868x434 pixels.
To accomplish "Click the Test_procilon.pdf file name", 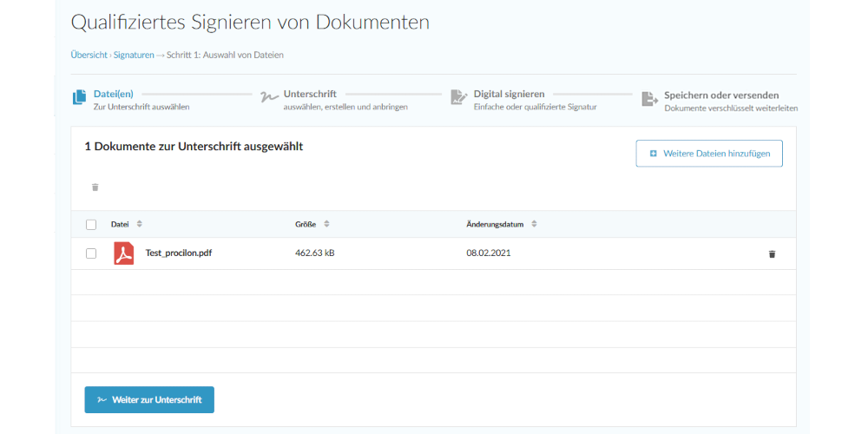I will (179, 253).
